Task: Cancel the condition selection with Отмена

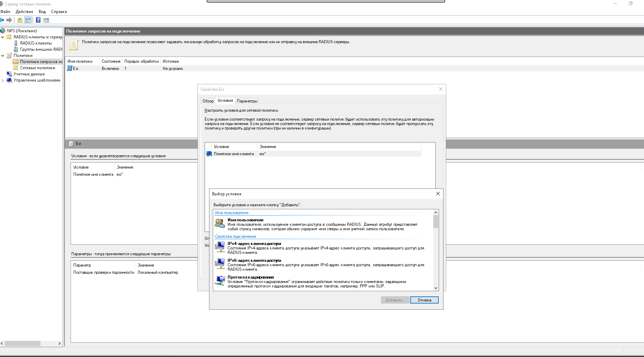Action: coord(424,300)
